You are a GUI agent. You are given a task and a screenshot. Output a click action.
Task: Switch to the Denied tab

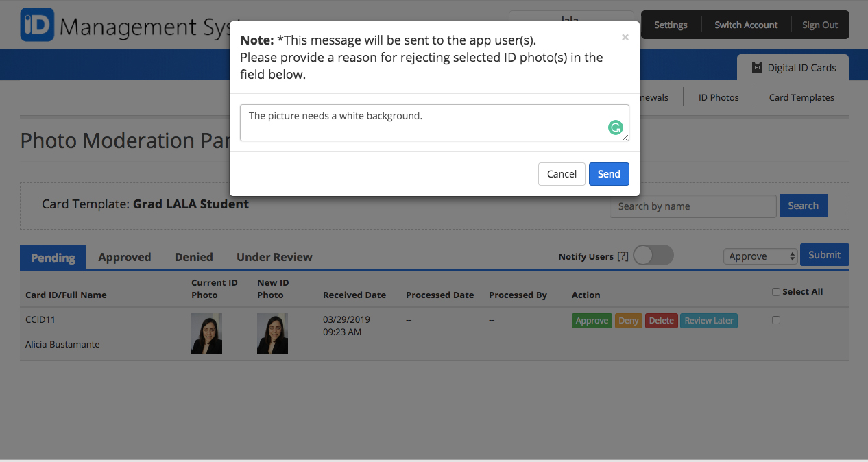tap(194, 257)
